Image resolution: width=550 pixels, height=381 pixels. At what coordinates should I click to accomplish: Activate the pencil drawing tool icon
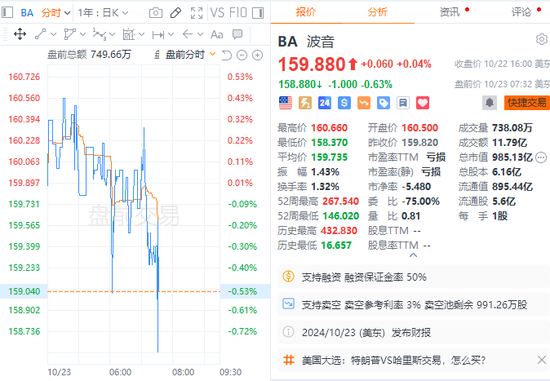(175, 13)
